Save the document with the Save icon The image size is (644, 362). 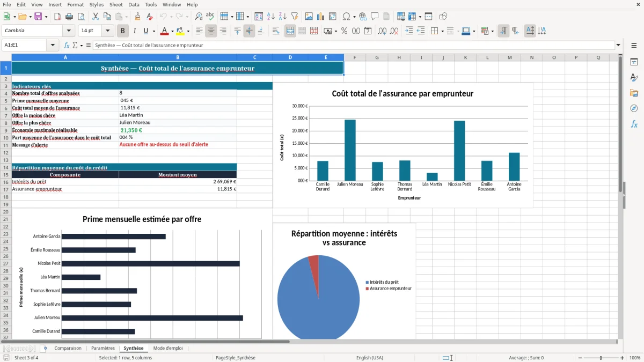coord(38,17)
